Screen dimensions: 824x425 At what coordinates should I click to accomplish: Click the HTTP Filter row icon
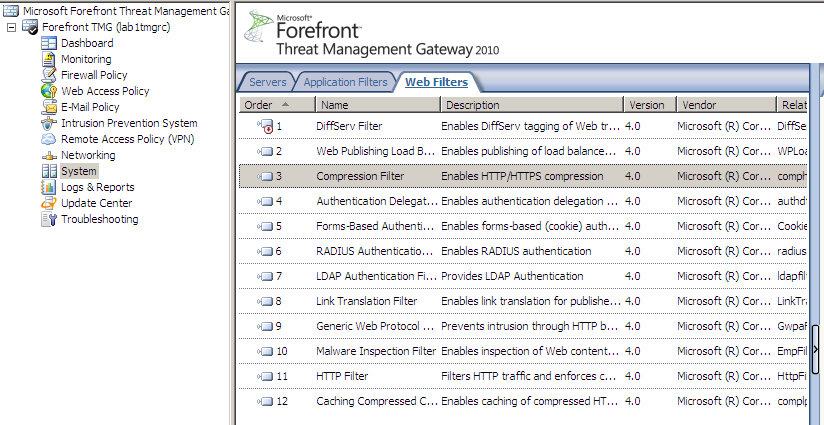click(265, 376)
